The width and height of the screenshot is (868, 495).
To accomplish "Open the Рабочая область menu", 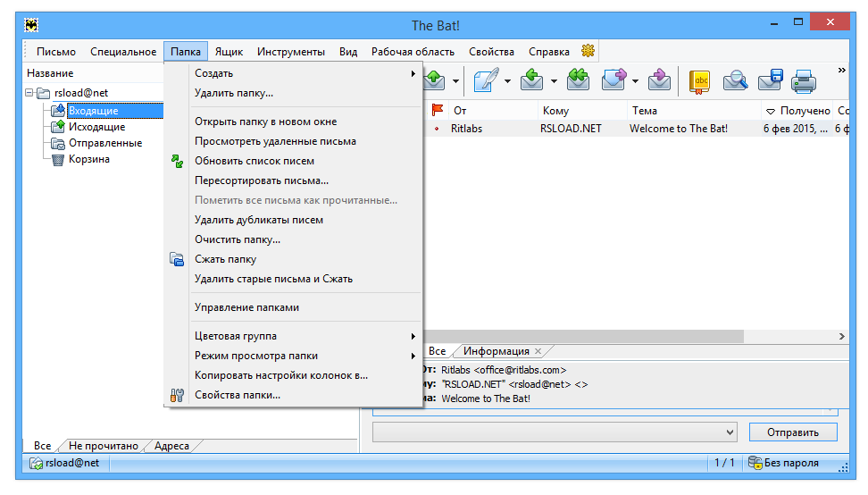I will tap(413, 52).
